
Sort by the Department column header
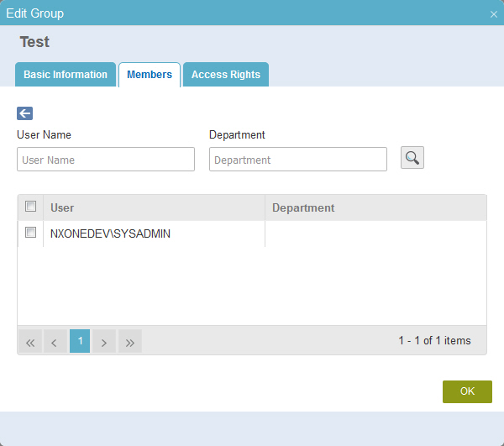375,208
